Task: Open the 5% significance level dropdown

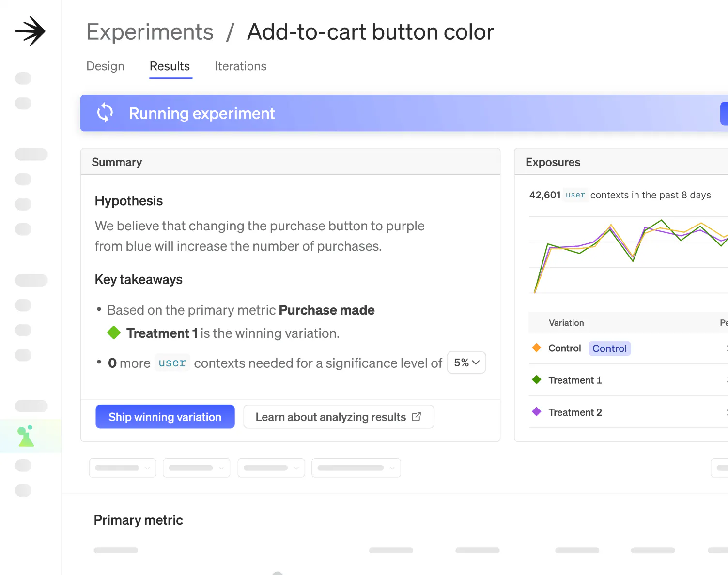Action: click(466, 363)
